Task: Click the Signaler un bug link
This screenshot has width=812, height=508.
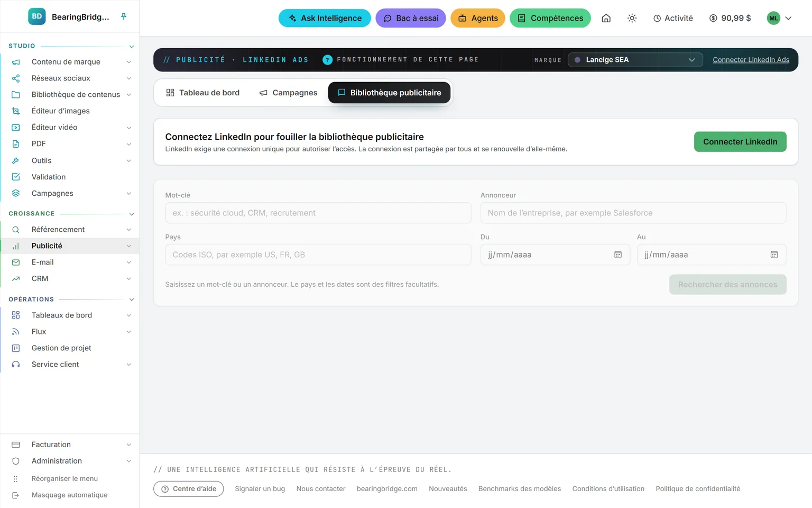Action: (x=260, y=489)
